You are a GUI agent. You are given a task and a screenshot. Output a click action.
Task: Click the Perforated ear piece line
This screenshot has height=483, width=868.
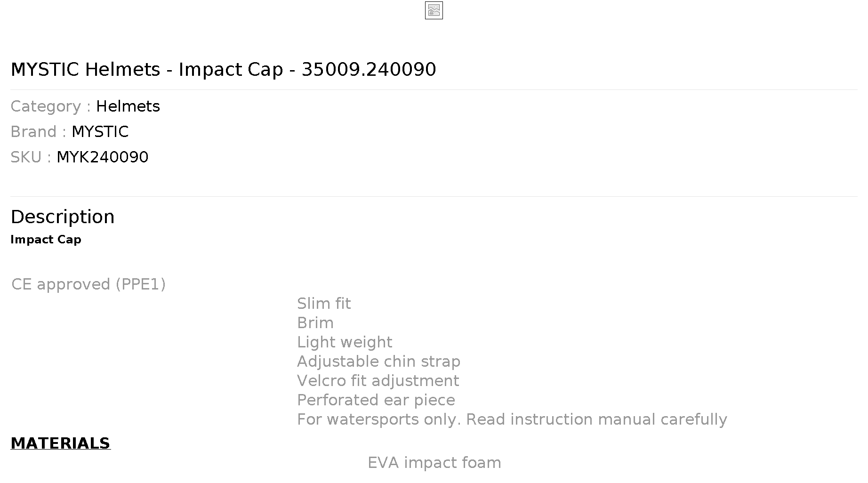point(376,400)
